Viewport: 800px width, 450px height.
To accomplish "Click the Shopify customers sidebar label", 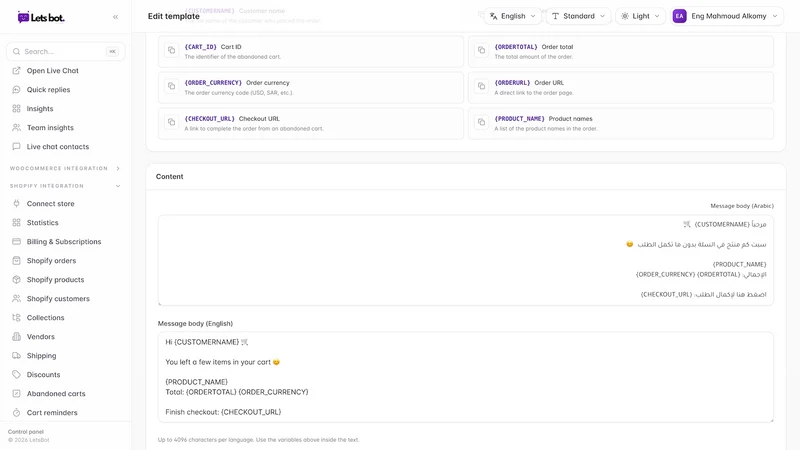I will (58, 298).
